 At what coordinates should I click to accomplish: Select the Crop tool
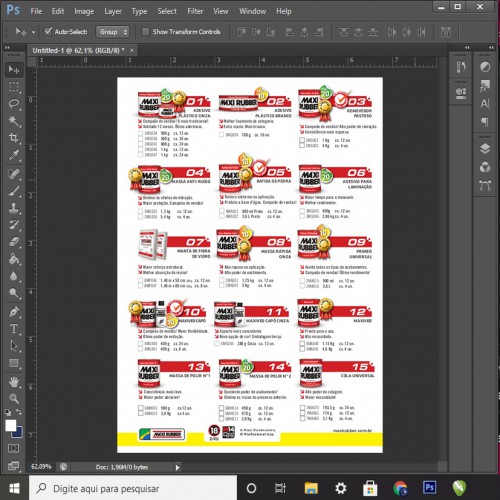[14, 138]
